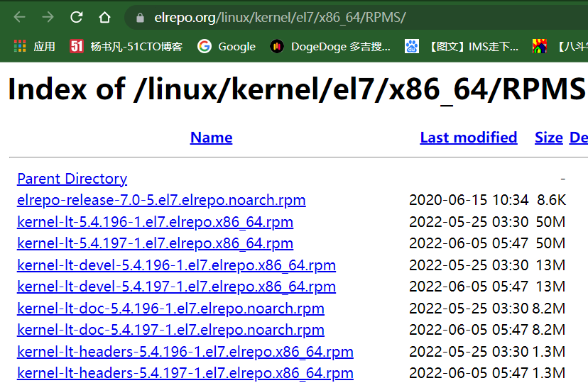The image size is (588, 383).
Task: Click the date 2020-06-15 10:34
Action: tap(469, 200)
